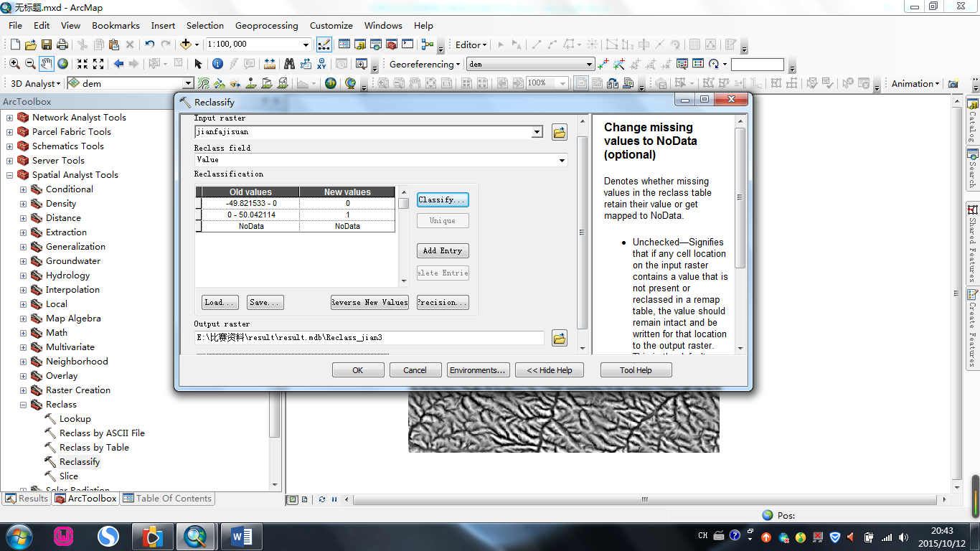
Task: Open the Georeferencing dropdown menu
Action: pyautogui.click(x=425, y=64)
